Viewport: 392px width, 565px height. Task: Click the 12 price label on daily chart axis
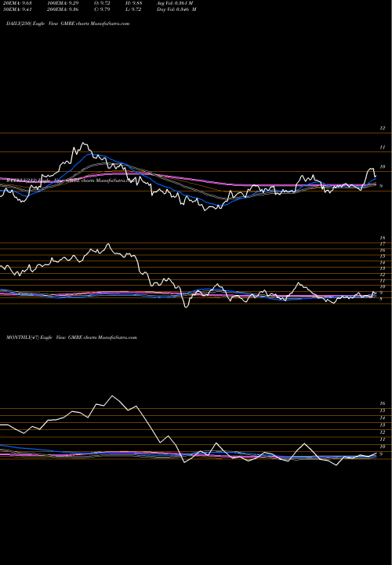point(383,128)
